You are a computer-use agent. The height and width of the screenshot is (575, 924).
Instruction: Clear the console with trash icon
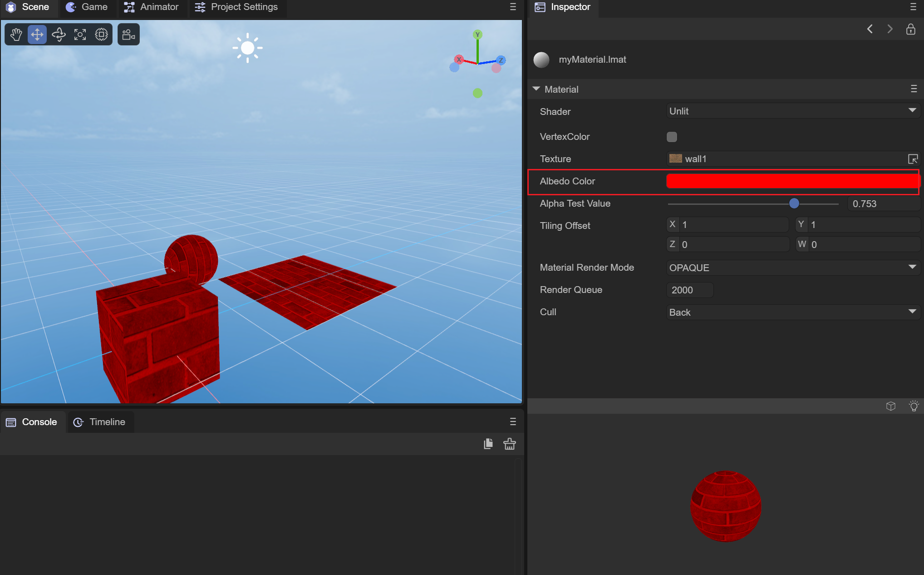coord(509,444)
